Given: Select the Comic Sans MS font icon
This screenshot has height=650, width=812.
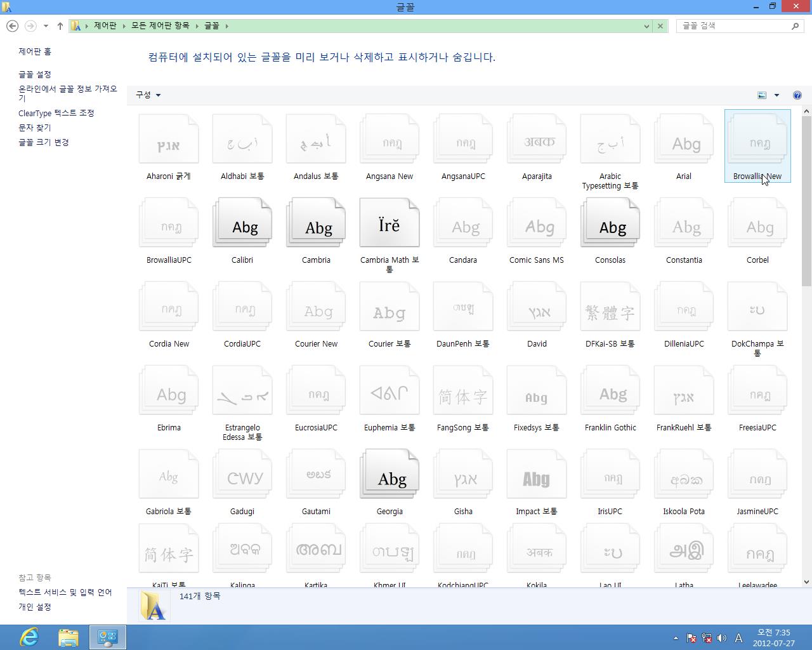Looking at the screenshot, I should pos(537,223).
